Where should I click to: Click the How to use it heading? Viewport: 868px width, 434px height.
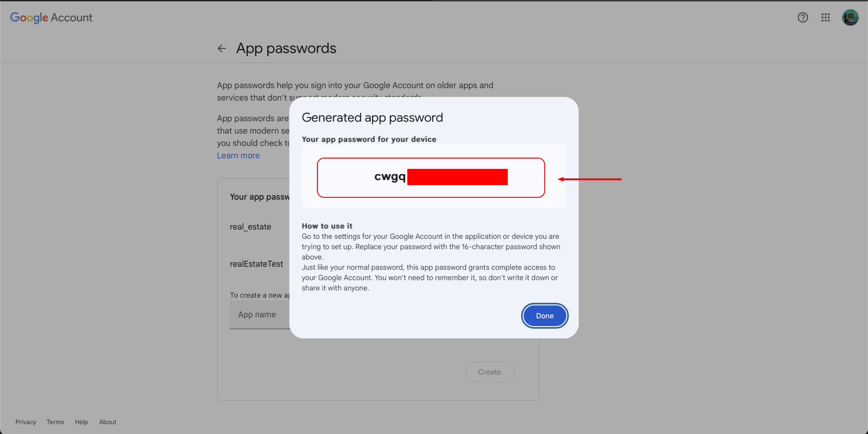pos(327,226)
